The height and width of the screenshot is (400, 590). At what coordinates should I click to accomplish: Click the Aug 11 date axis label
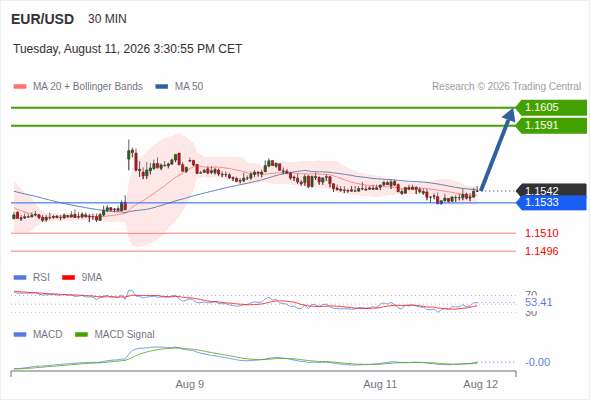point(380,385)
